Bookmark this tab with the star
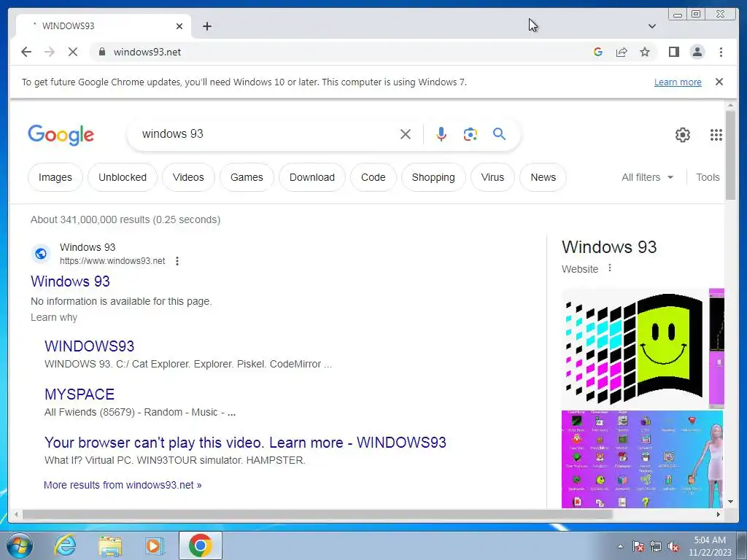Screen dimensions: 747x560 pyautogui.click(x=645, y=52)
